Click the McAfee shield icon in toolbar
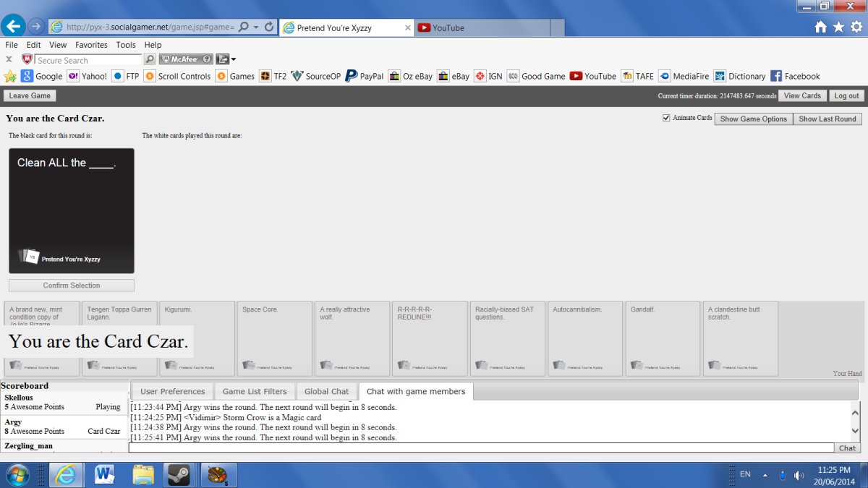868x488 pixels. [x=27, y=59]
